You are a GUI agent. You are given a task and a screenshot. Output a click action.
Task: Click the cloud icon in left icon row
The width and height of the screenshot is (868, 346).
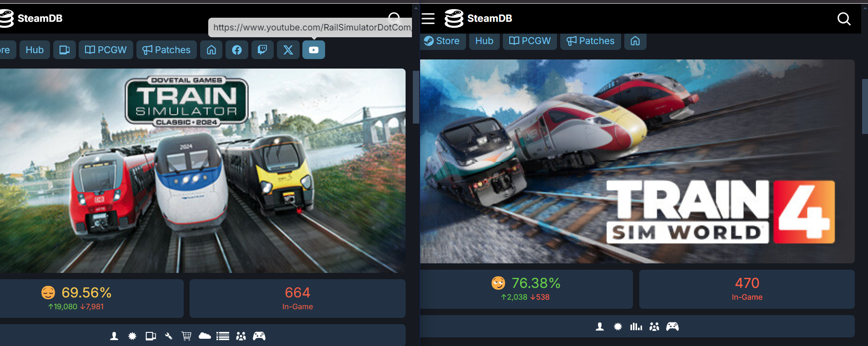pyautogui.click(x=205, y=336)
